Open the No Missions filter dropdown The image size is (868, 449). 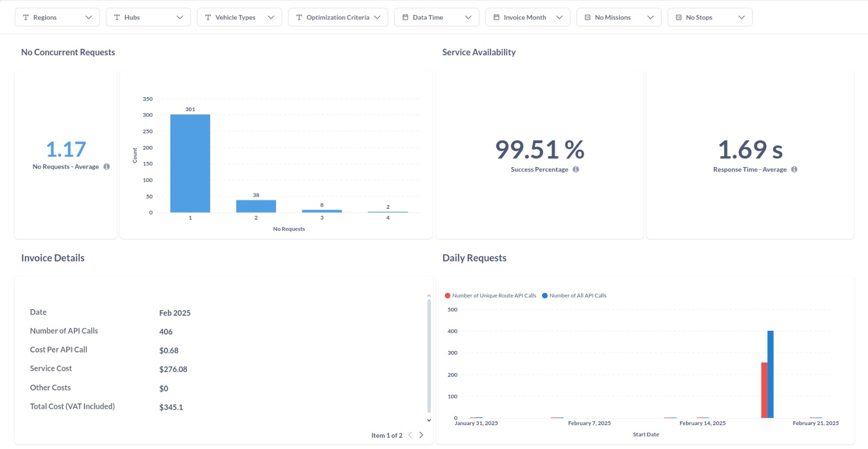click(x=619, y=17)
